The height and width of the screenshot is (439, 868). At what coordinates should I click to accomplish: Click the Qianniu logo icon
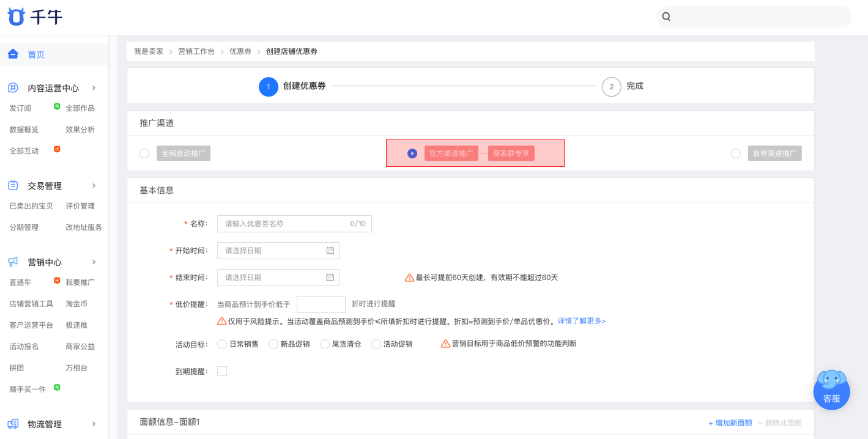pos(16,17)
